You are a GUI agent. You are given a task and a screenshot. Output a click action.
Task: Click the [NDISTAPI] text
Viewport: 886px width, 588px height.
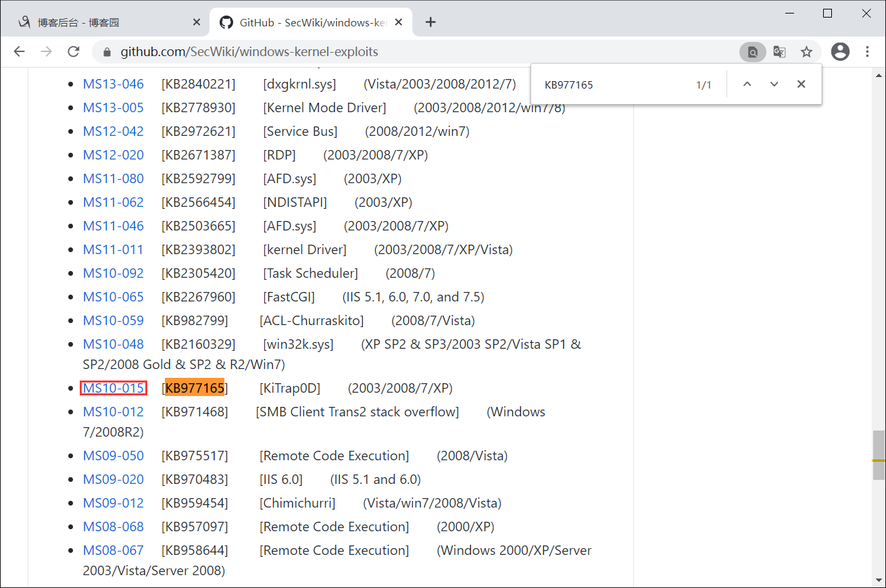(295, 202)
